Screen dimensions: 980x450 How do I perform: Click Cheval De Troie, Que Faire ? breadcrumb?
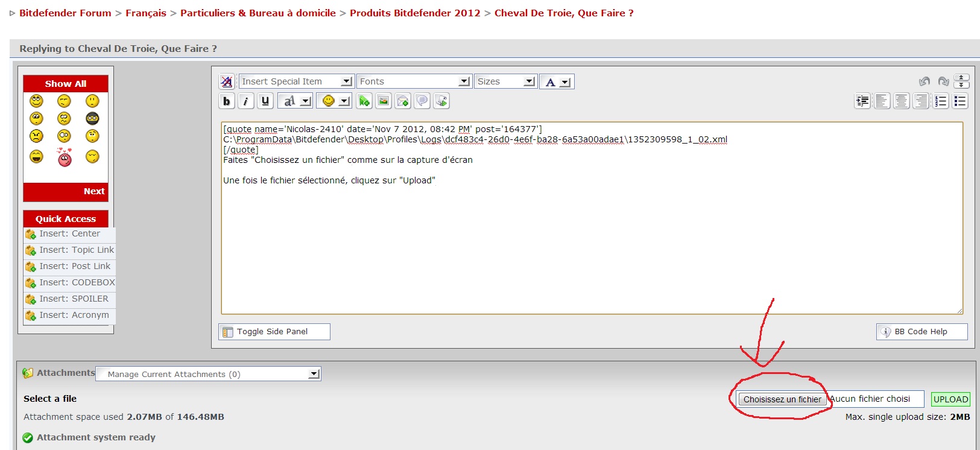[564, 13]
